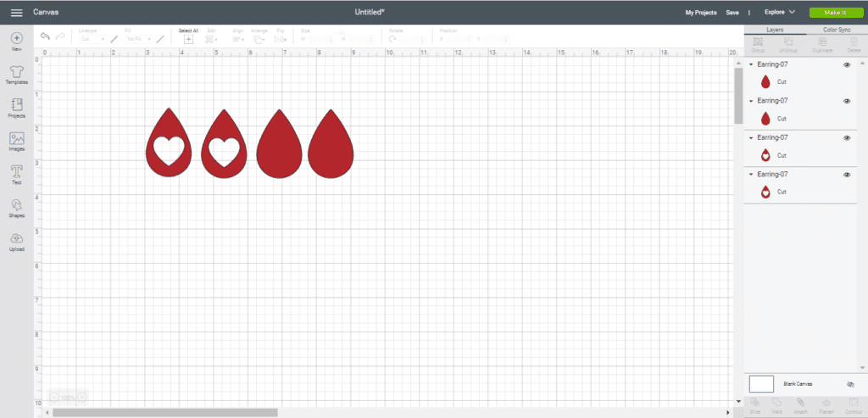The height and width of the screenshot is (418, 868).
Task: Click the Upload icon
Action: click(16, 239)
